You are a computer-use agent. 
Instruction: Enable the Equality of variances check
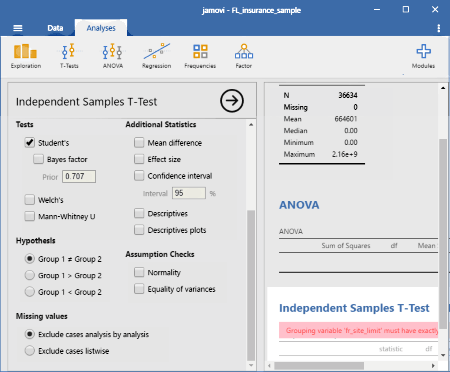pyautogui.click(x=139, y=289)
